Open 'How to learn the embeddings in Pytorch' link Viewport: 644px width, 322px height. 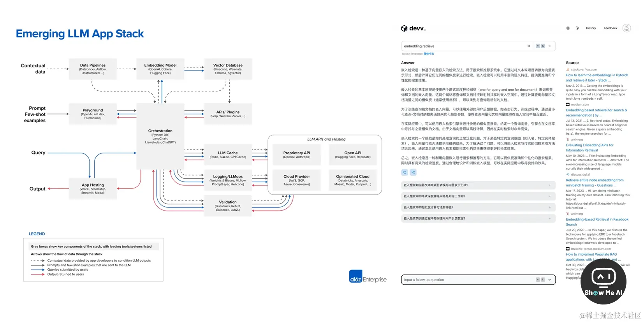pos(597,78)
